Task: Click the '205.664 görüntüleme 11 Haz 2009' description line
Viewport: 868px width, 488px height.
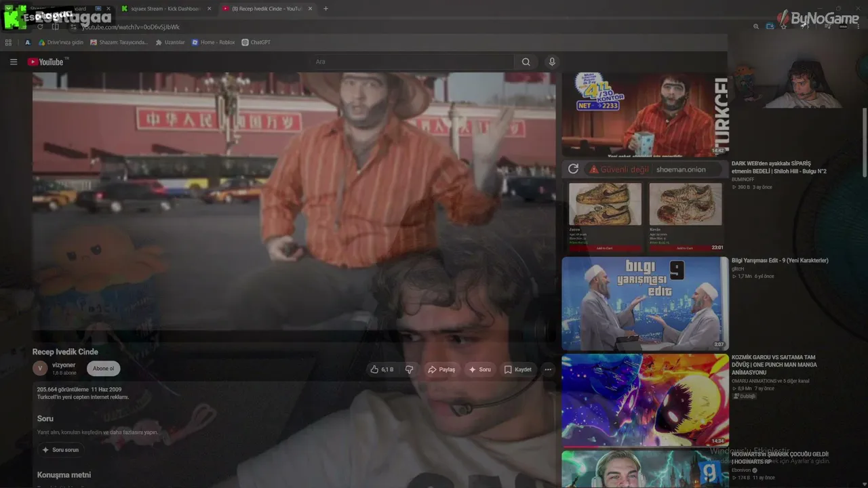Action: click(x=79, y=390)
